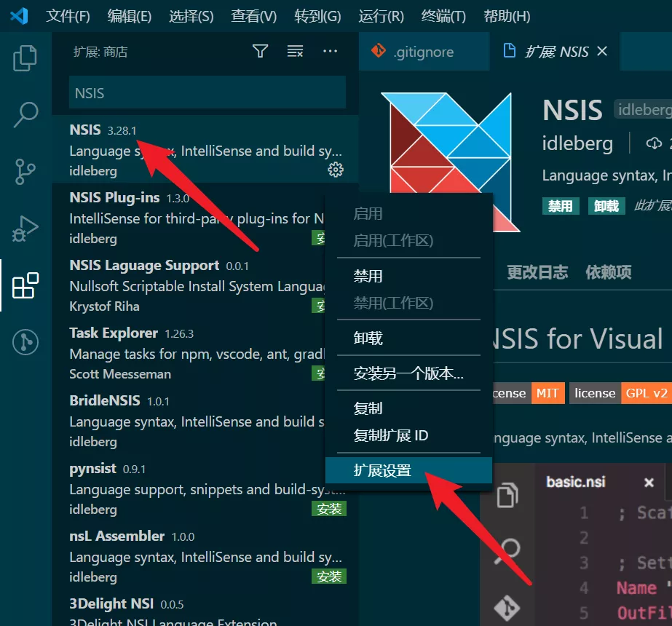
Task: Open the Search view in activity bar
Action: [x=25, y=114]
